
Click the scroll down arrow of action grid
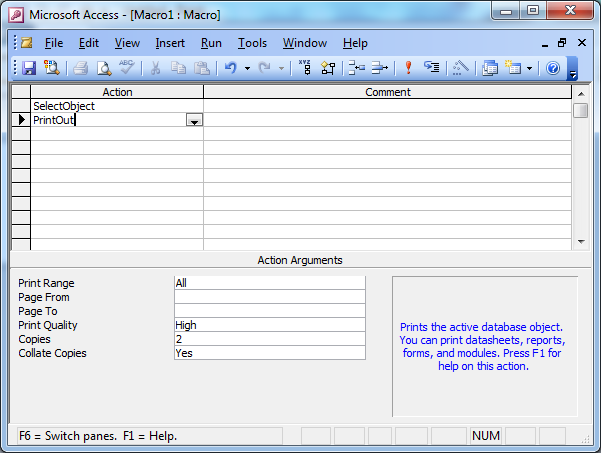pyautogui.click(x=581, y=242)
